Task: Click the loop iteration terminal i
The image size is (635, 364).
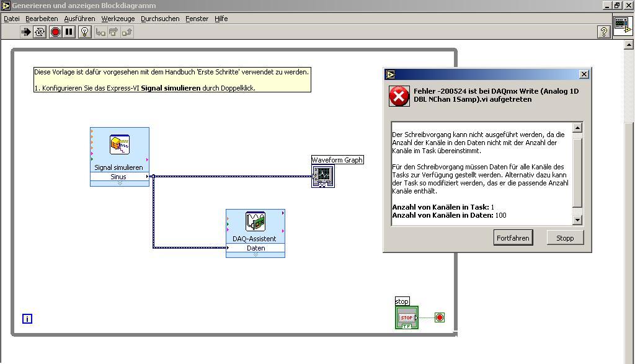Action: pyautogui.click(x=27, y=319)
